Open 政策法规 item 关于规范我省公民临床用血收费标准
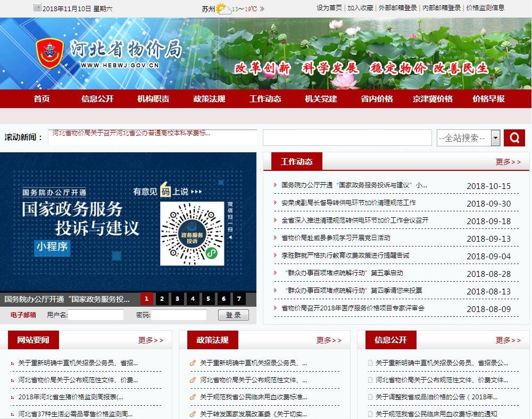 coord(253,397)
